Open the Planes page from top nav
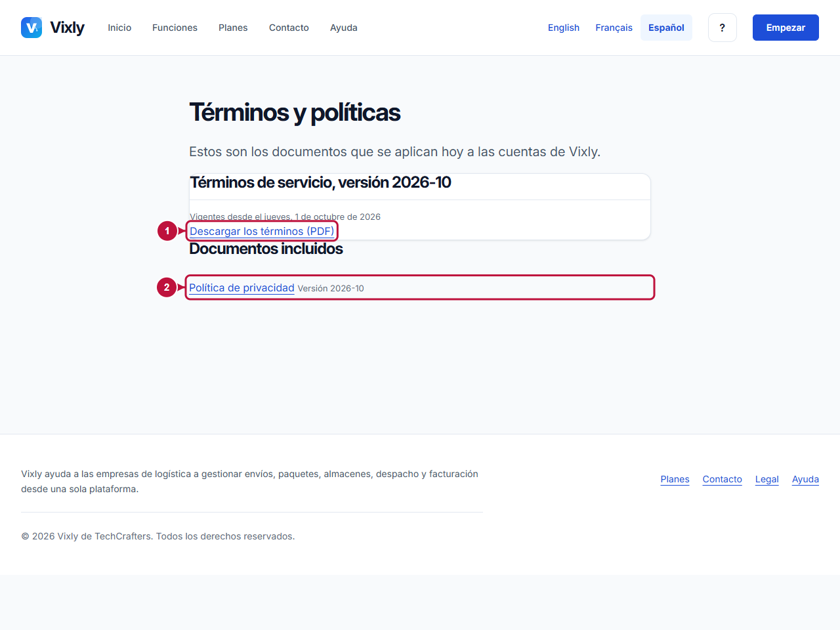Screen dimensions: 840x630 point(233,28)
